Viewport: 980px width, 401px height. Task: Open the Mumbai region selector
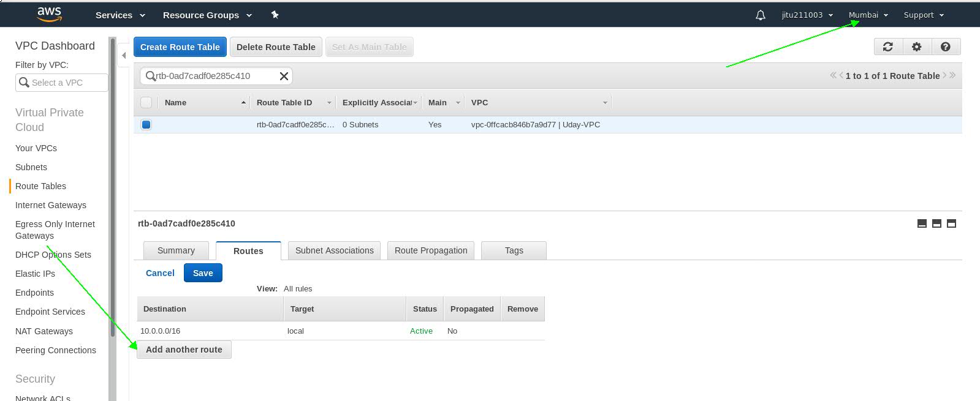coord(868,15)
